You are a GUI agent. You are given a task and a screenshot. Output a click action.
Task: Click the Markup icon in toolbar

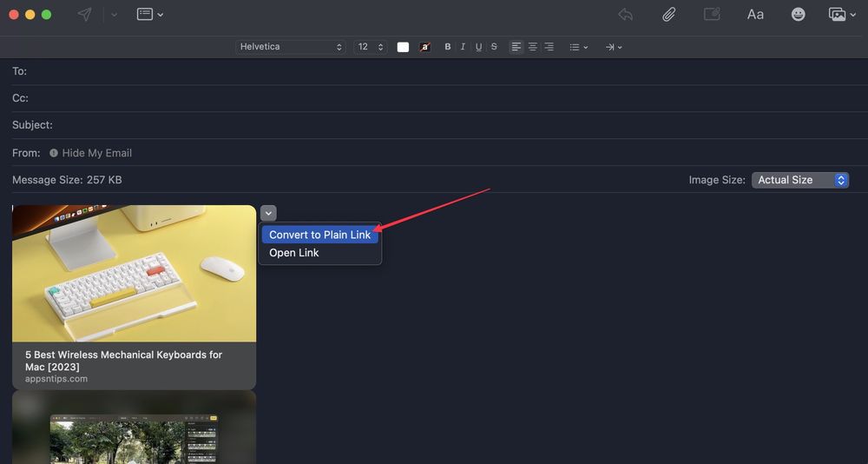tap(712, 15)
